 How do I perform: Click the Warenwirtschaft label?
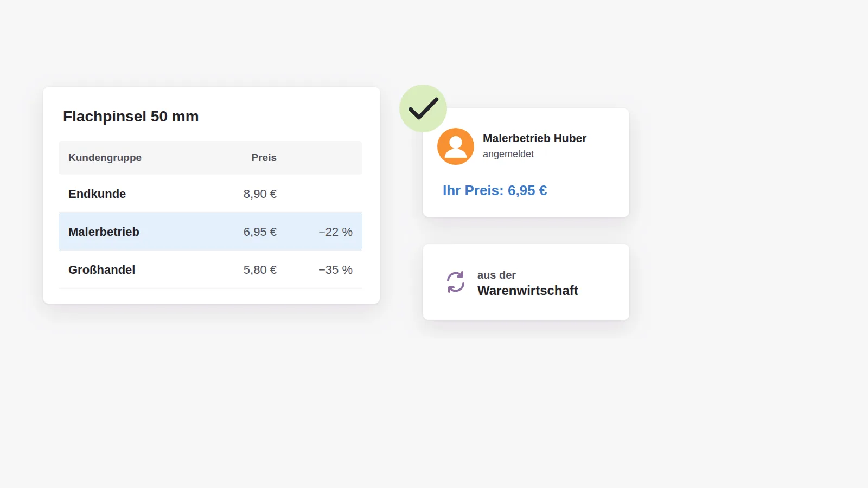528,291
